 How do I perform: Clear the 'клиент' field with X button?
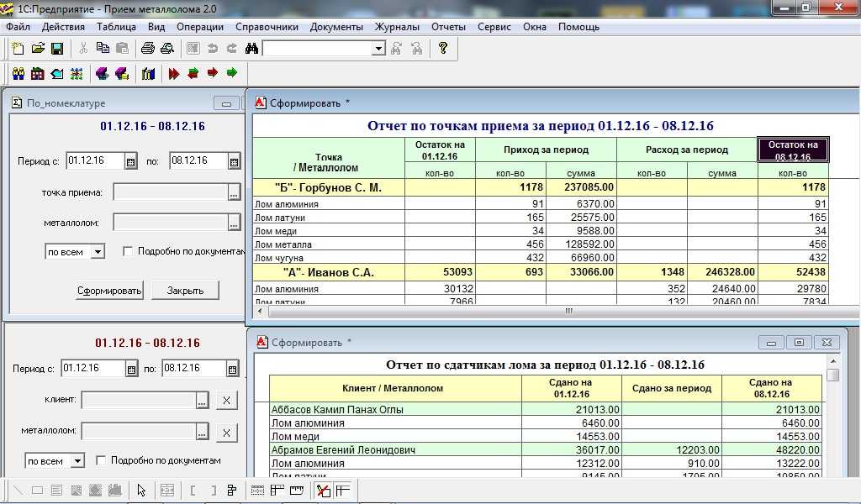pos(225,401)
